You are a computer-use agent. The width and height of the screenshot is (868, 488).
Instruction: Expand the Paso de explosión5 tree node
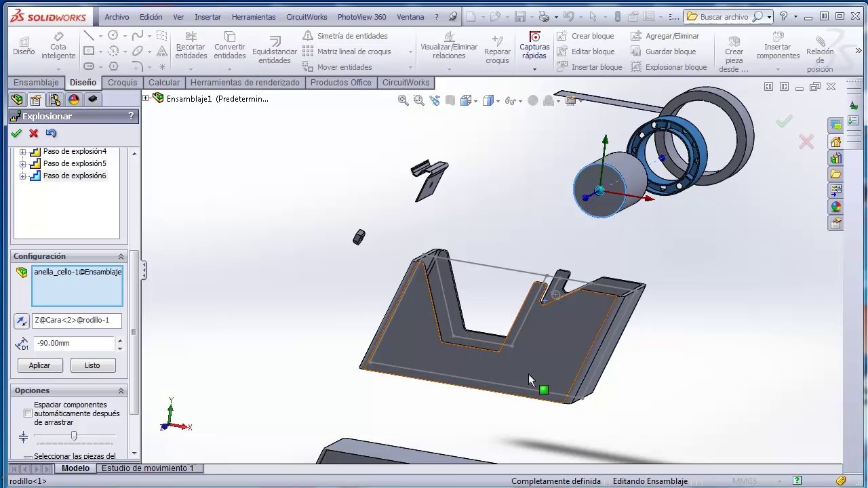click(x=23, y=164)
